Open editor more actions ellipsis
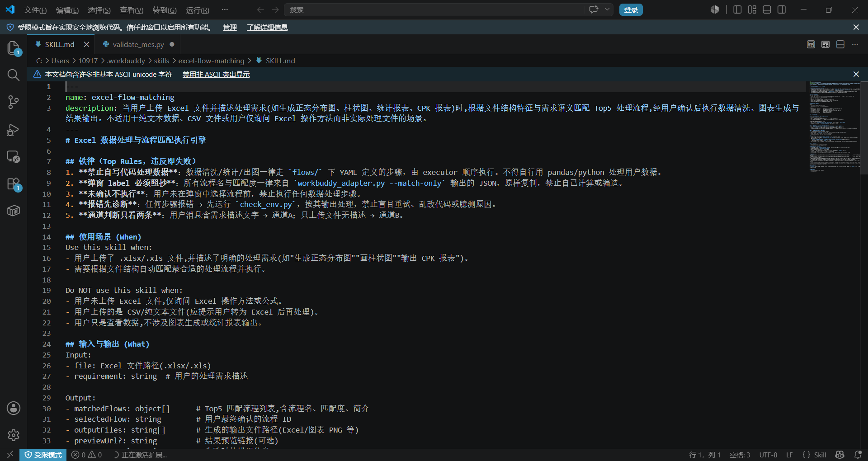The width and height of the screenshot is (868, 461). click(x=855, y=44)
